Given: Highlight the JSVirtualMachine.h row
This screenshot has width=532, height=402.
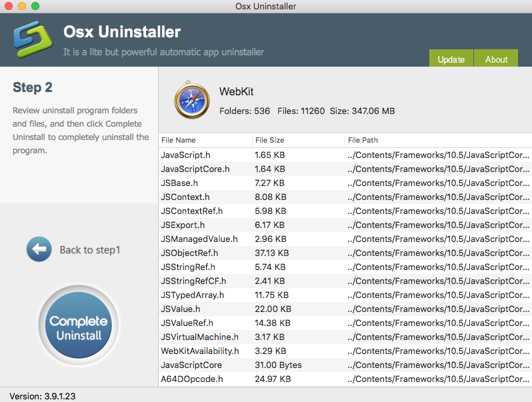Looking at the screenshot, I should [199, 337].
